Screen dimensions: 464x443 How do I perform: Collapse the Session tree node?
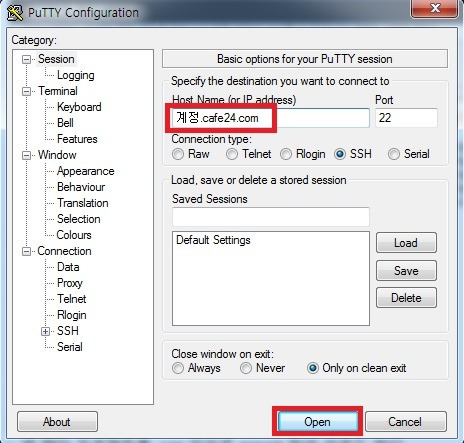click(x=26, y=59)
